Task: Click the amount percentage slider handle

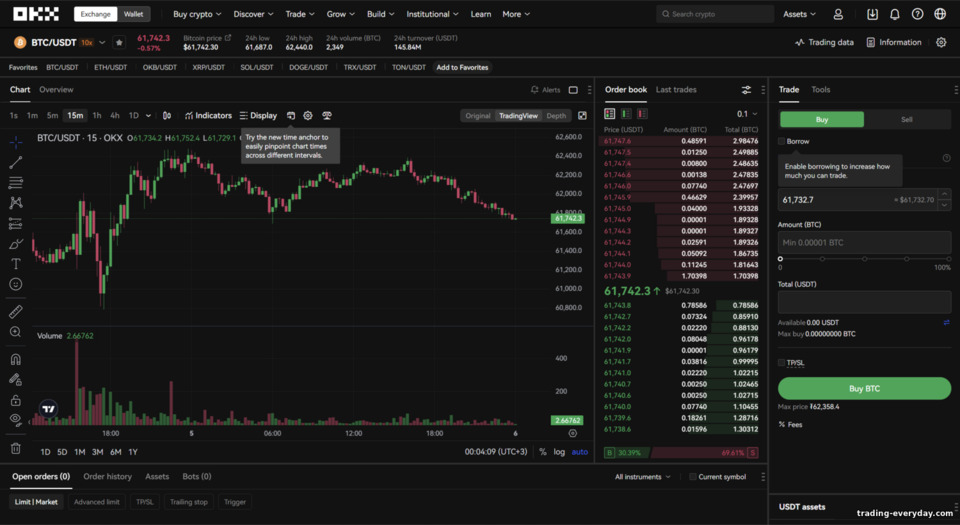Action: point(780,259)
